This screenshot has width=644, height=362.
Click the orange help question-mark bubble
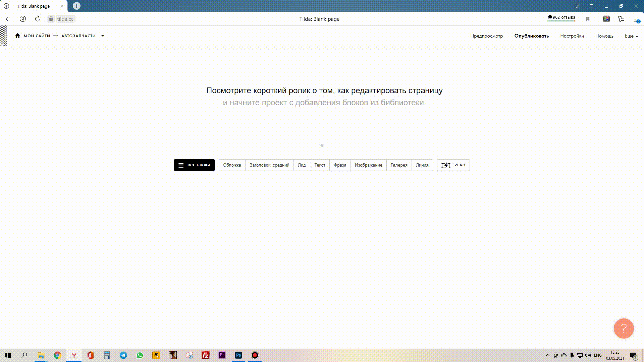(624, 328)
